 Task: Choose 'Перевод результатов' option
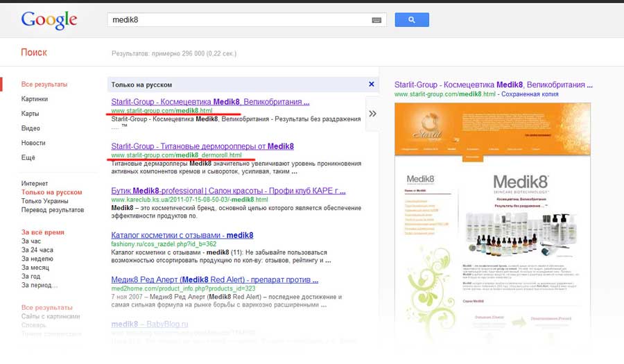tap(53, 209)
